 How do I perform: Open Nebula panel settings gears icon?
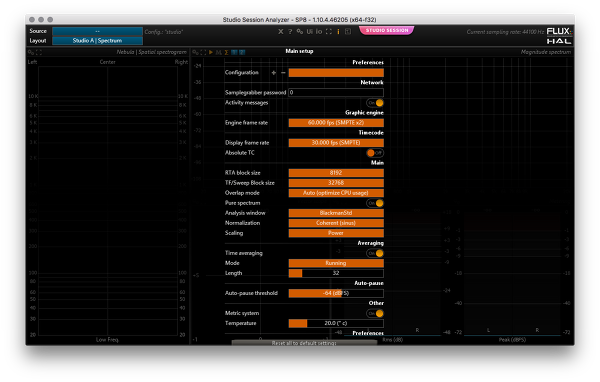click(x=31, y=52)
